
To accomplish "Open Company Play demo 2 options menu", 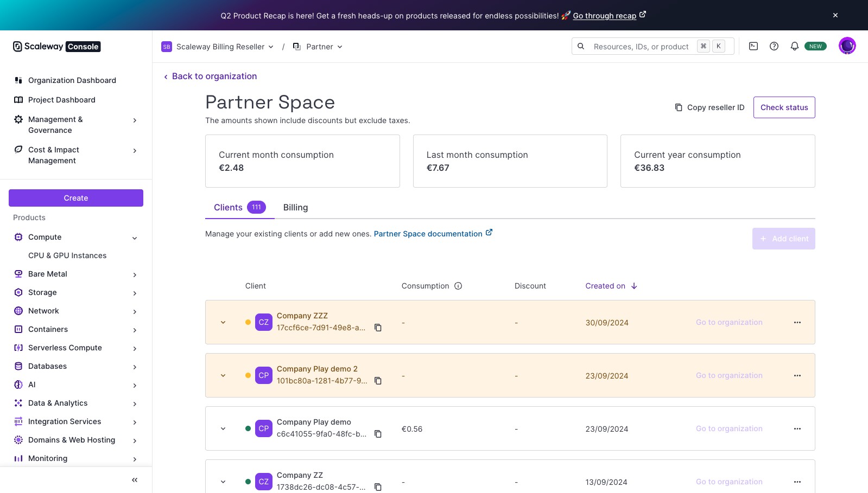I will pyautogui.click(x=797, y=375).
